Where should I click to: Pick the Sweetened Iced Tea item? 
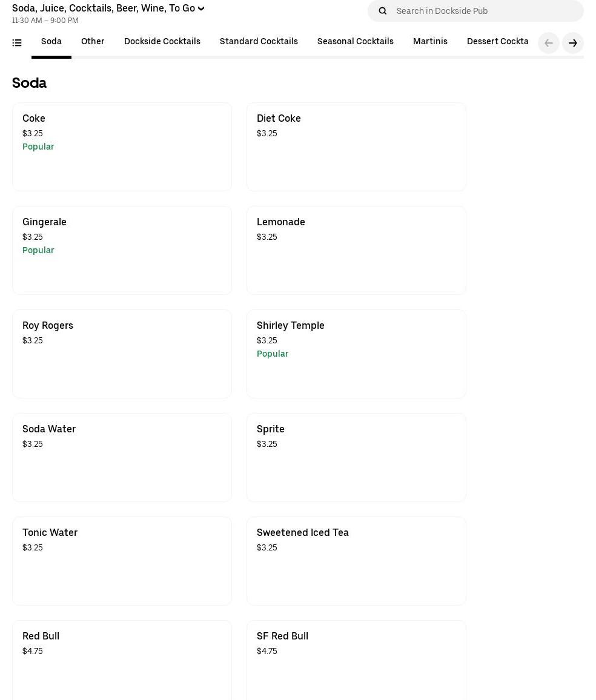click(356, 561)
